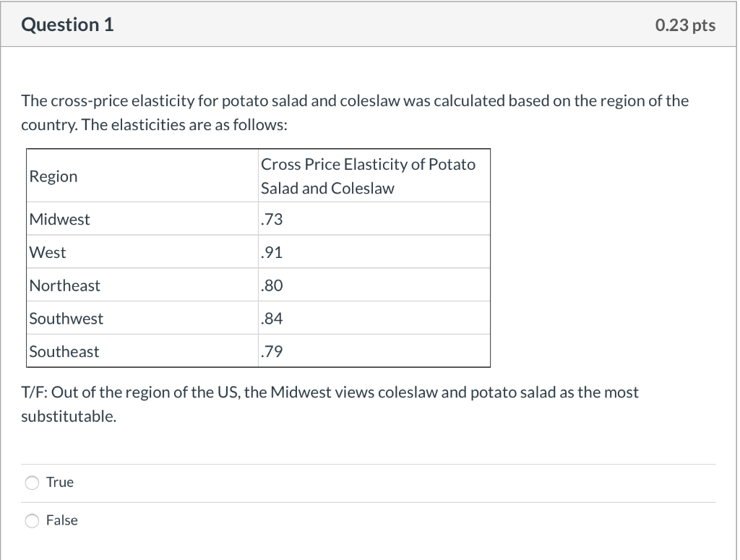Click the False answer circle
This screenshot has width=740, height=560.
pos(32,520)
